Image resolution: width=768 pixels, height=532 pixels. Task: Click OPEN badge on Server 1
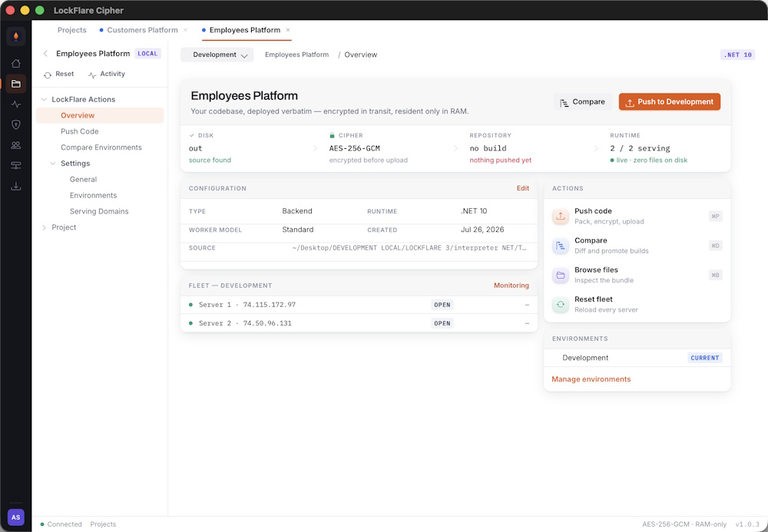point(442,305)
